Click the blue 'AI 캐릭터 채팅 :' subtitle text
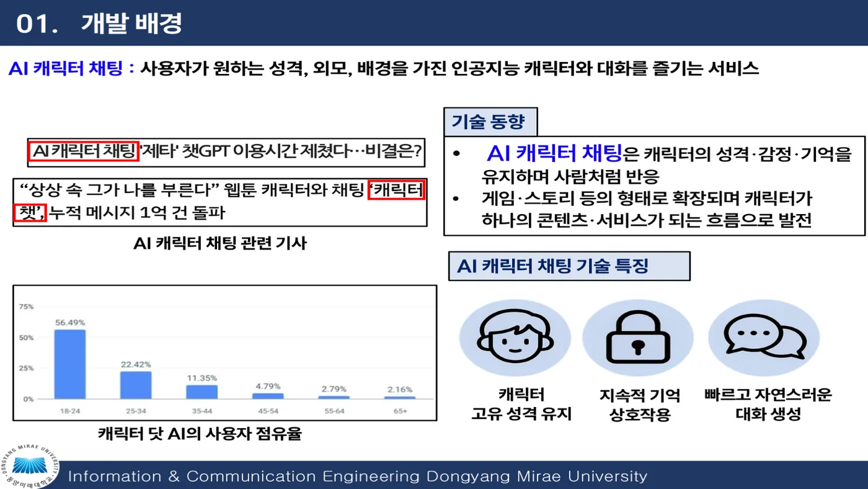868x489 pixels. [x=71, y=68]
